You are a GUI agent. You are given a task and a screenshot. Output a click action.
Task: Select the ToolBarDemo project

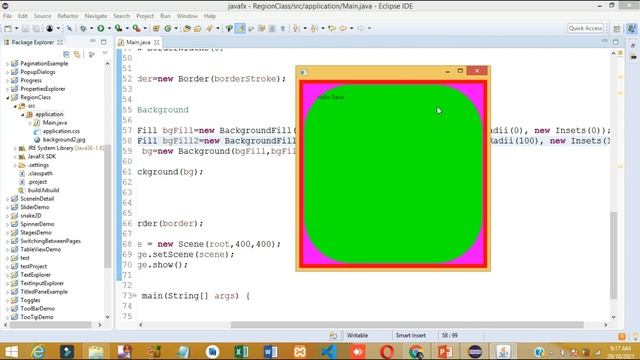pos(38,309)
